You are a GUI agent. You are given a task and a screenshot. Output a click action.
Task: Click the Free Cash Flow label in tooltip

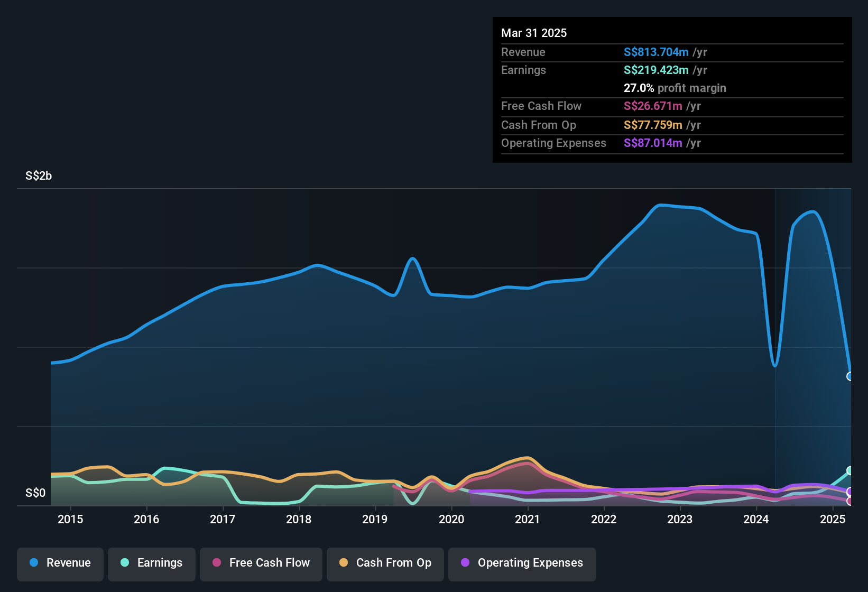[x=541, y=106]
